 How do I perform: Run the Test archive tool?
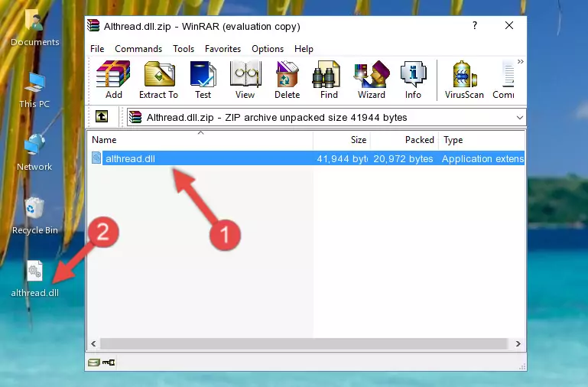coord(203,80)
